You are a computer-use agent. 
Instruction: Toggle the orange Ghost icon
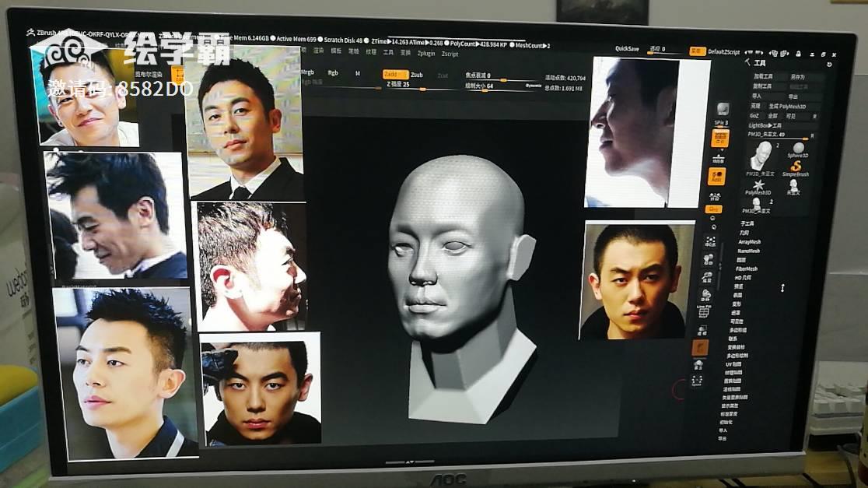tap(700, 347)
